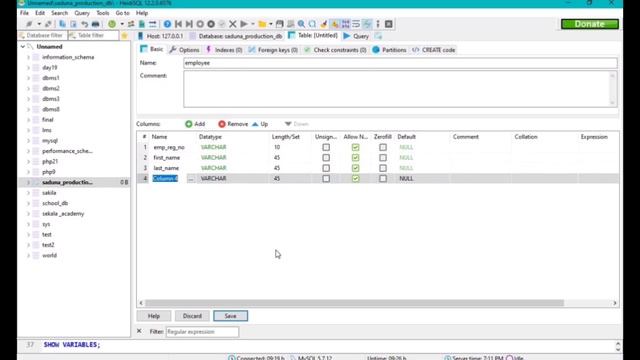Click the new query tab icon after Query
The width and height of the screenshot is (640, 360).
[x=378, y=36]
